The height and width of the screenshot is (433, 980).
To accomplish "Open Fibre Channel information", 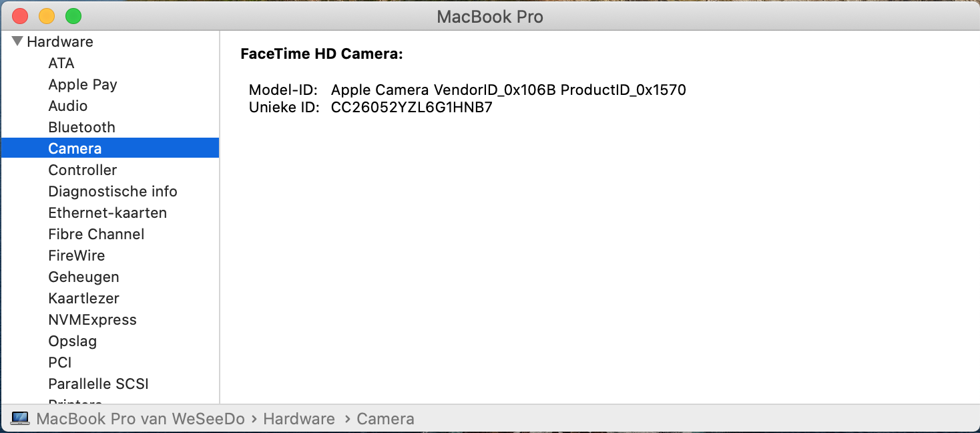I will click(x=96, y=235).
